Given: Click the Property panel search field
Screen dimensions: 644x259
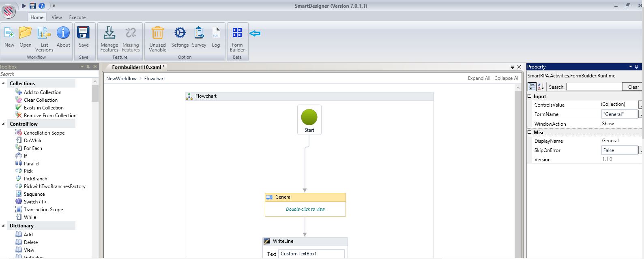Looking at the screenshot, I should (593, 87).
